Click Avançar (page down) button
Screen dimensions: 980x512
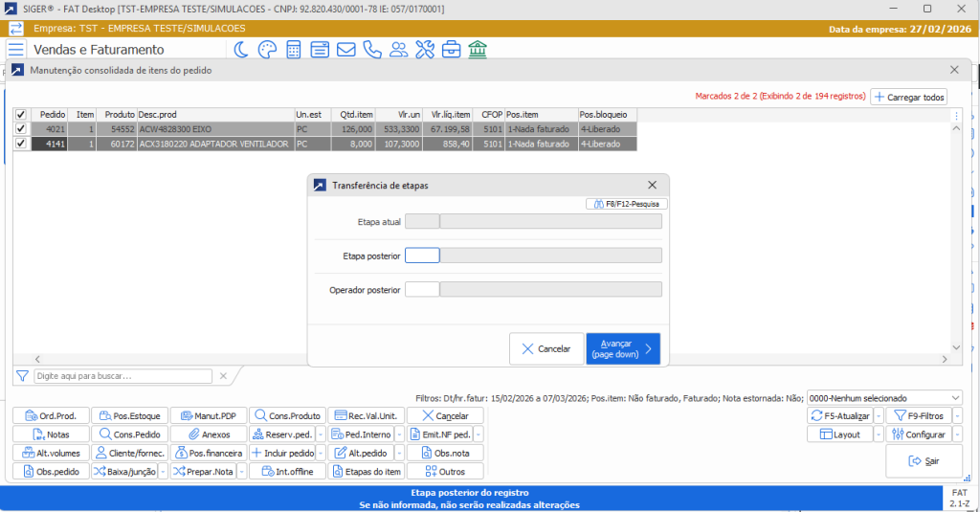click(623, 349)
